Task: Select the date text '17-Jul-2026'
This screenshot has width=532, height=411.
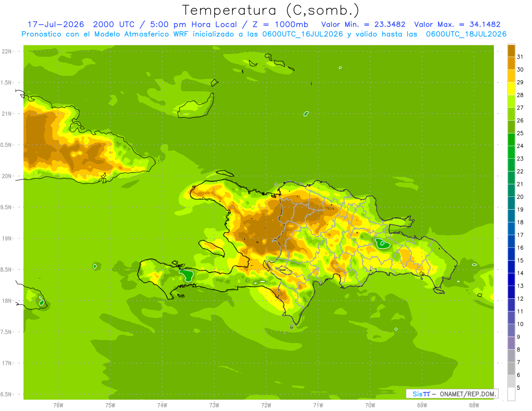Action: [x=56, y=24]
